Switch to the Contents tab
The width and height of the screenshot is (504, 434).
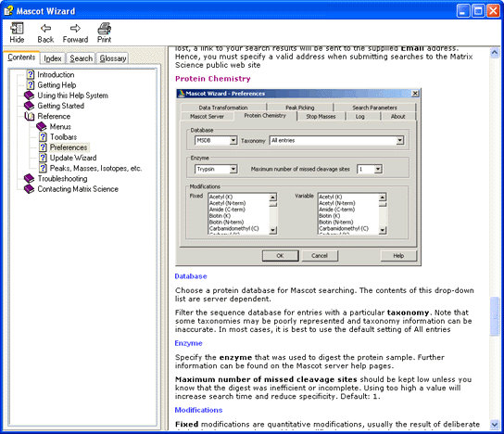click(x=21, y=57)
